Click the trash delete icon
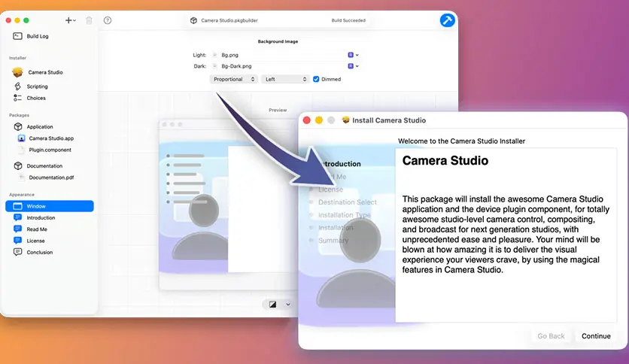The image size is (629, 364). coord(89,20)
